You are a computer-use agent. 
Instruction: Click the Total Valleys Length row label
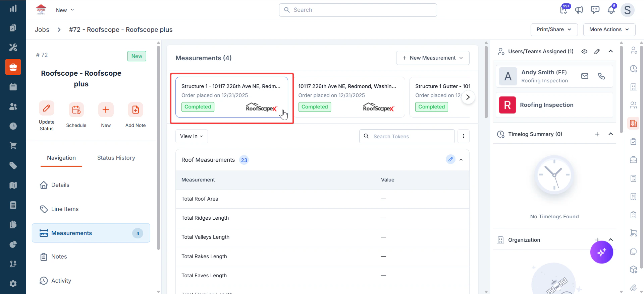tap(206, 237)
